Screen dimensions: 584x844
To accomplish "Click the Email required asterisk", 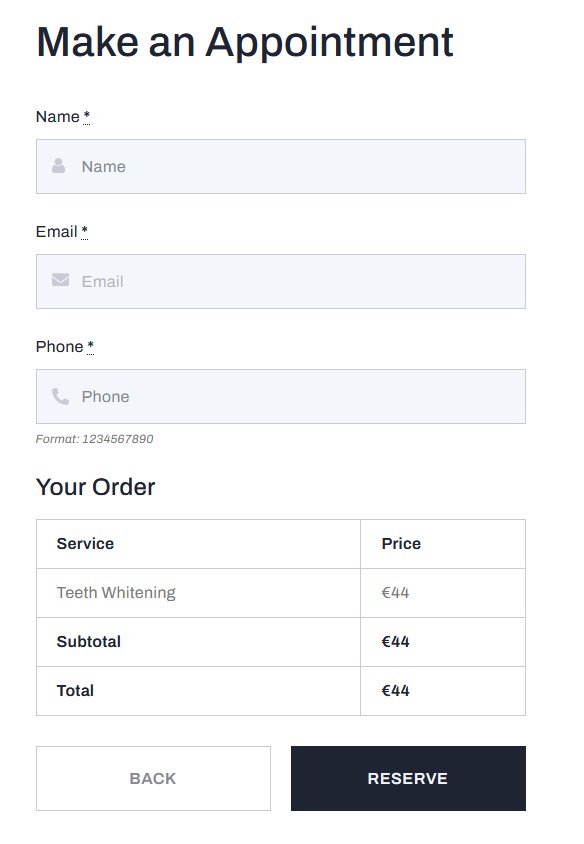I will [x=85, y=231].
